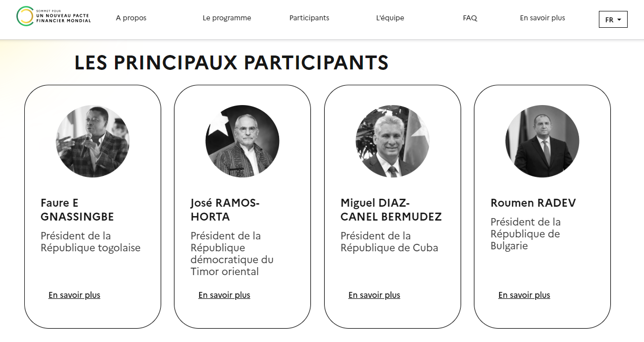Click José Ramos-Horta's circular photo
The width and height of the screenshot is (644, 342).
click(242, 141)
